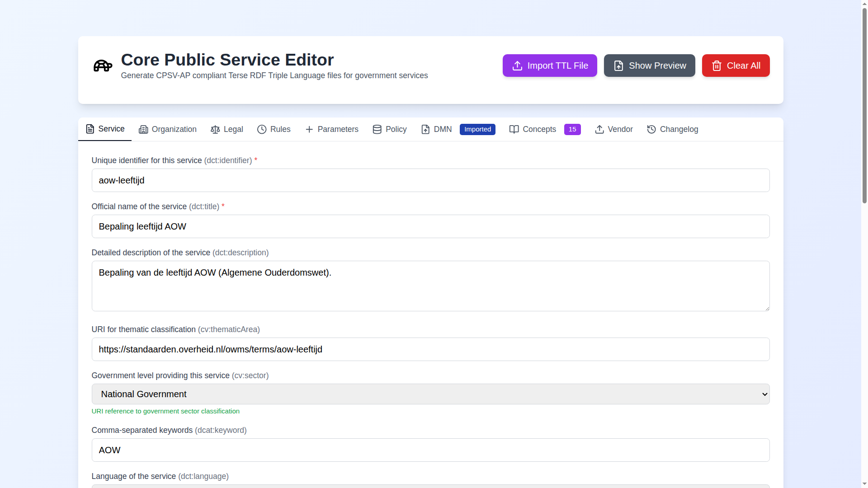Click the Imported badge on the DMN tab
Viewport: 868px width, 488px height.
pyautogui.click(x=477, y=129)
